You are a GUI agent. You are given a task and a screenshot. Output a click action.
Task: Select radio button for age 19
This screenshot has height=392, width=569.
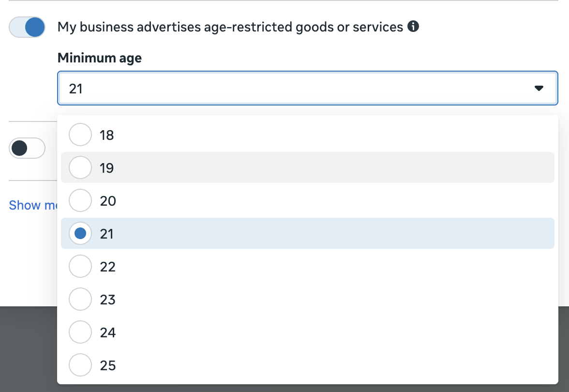[x=80, y=167]
